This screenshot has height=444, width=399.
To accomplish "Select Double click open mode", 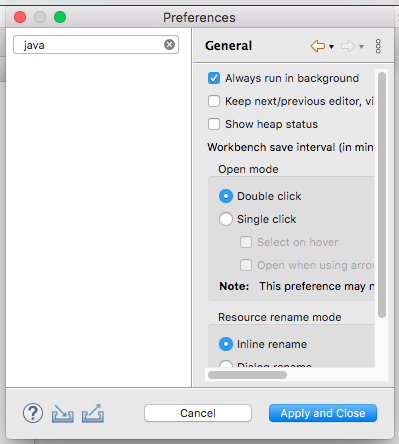I will tap(226, 196).
